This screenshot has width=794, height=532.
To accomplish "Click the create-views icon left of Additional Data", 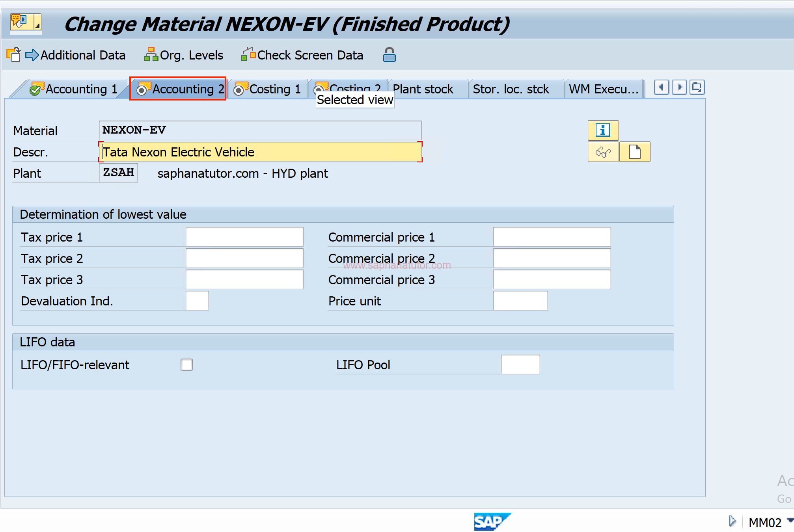I will point(13,54).
